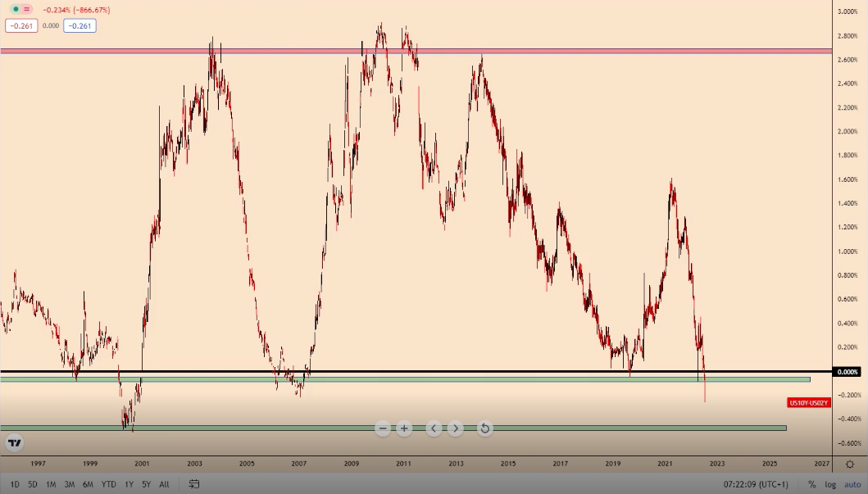The width and height of the screenshot is (868, 494).
Task: Toggle percent scale mode
Action: point(811,484)
